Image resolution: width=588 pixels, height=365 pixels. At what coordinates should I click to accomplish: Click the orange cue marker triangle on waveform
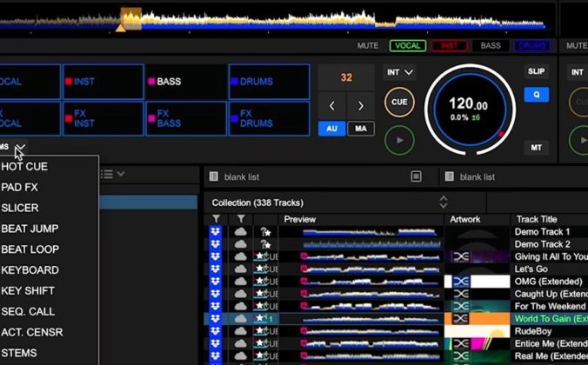pos(120,28)
